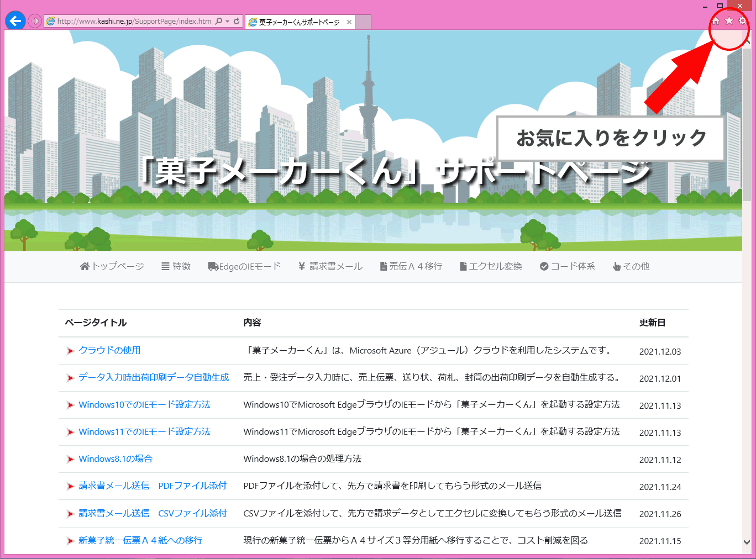Screen dimensions: 756x559
Task: Click the forward navigation arrow
Action: tap(35, 21)
